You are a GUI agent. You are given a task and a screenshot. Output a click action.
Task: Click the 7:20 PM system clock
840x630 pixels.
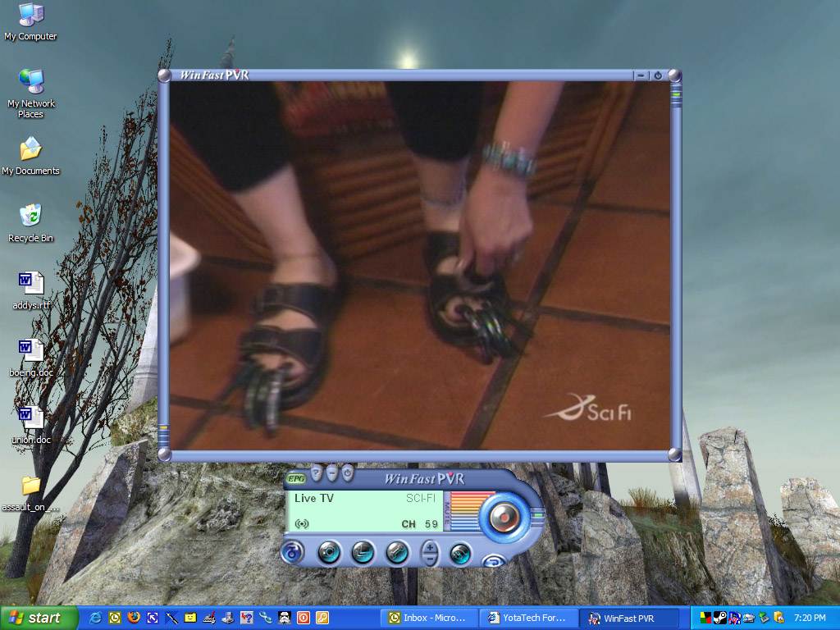[x=810, y=618]
